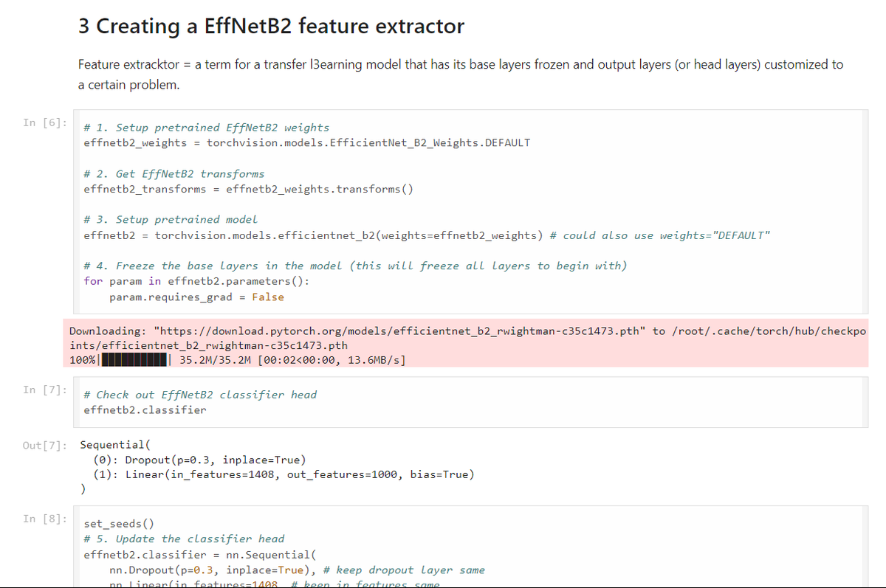This screenshot has height=588, width=886.
Task: Click the comment "# 3. Setup pretrained model"
Action: (x=171, y=219)
